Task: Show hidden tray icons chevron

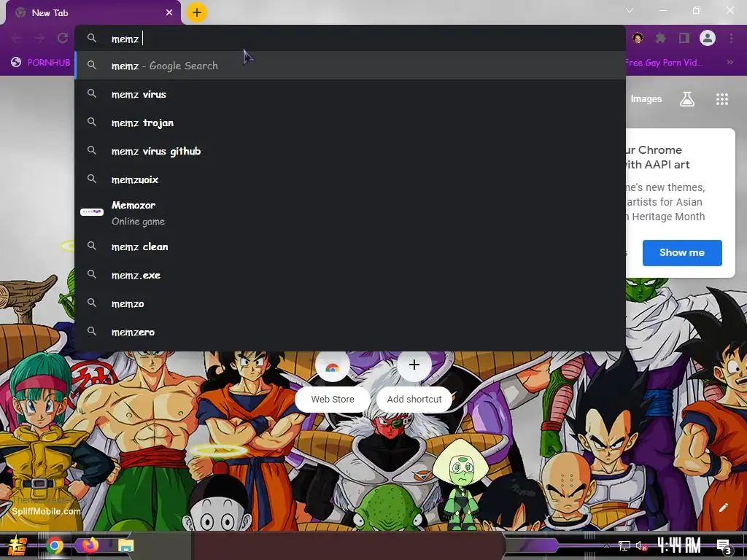Action: (606, 545)
